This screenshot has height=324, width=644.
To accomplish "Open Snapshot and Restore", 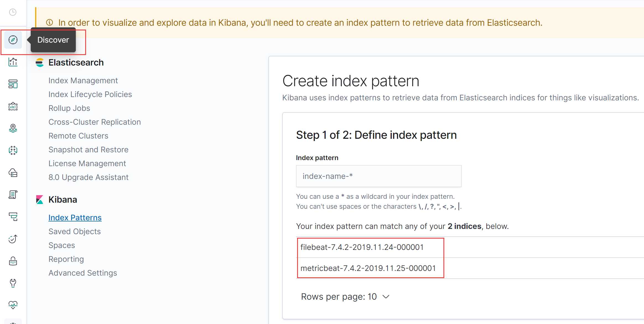I will (x=89, y=150).
